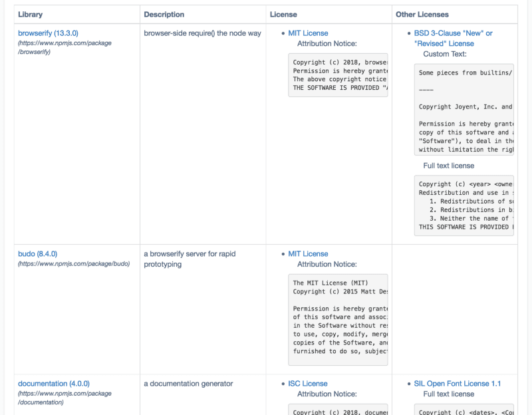Click the MIT License link for browserify

[307, 33]
